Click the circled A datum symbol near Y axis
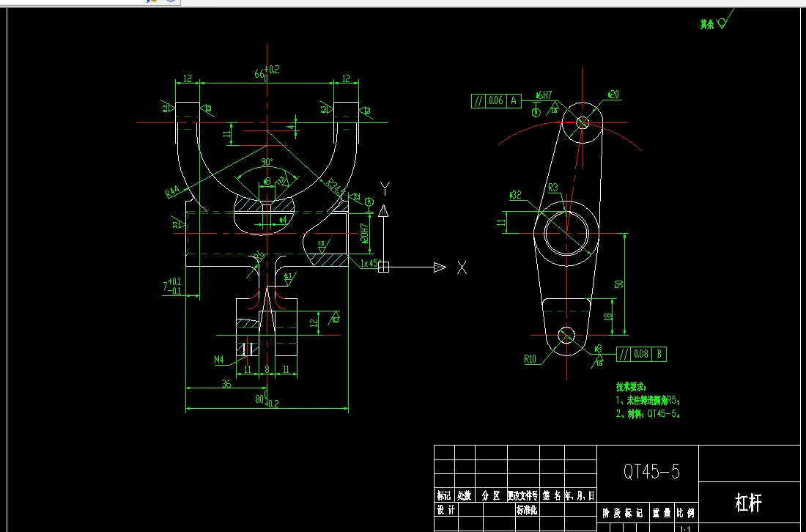Image resolution: width=806 pixels, height=532 pixels. pos(369,202)
